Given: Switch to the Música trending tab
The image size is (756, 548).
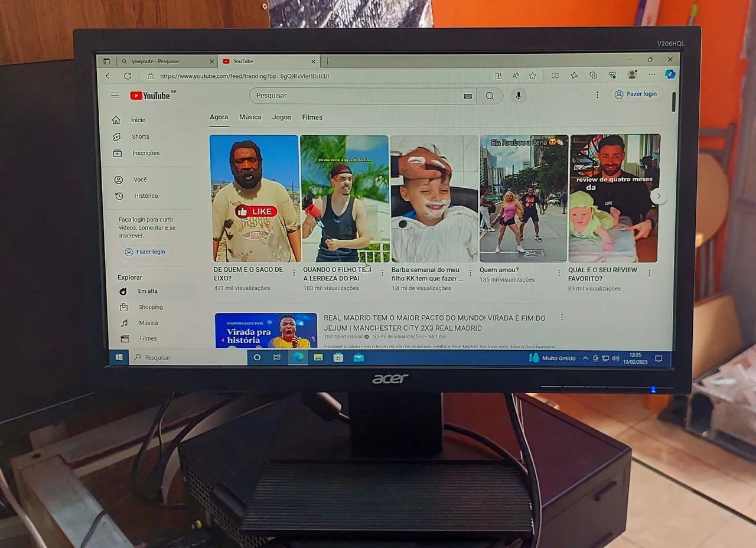Looking at the screenshot, I should click(250, 117).
